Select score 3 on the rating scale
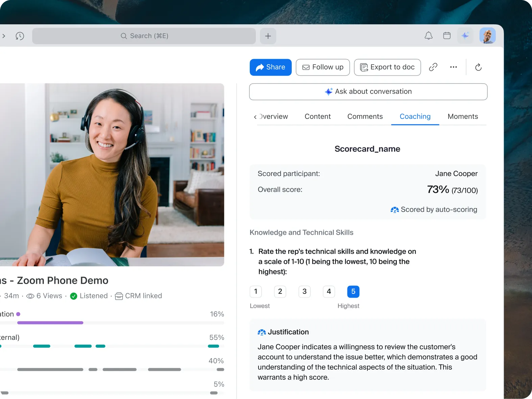This screenshot has height=399, width=532. click(x=305, y=292)
